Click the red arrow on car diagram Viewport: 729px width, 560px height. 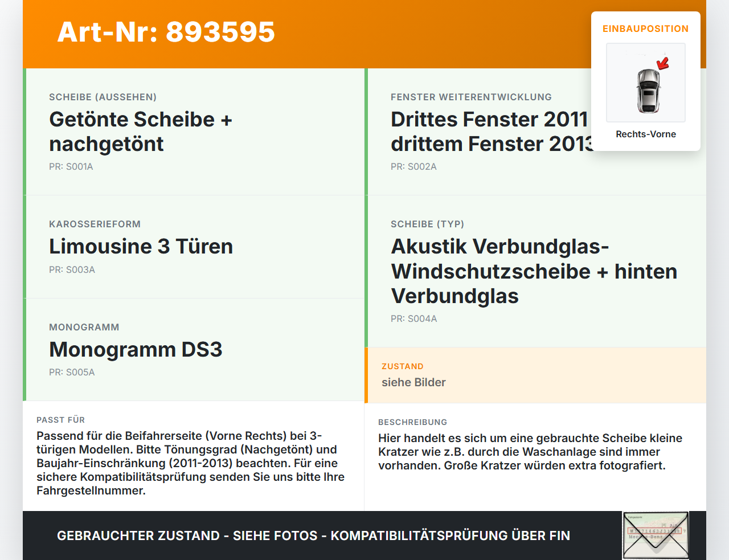[x=663, y=63]
